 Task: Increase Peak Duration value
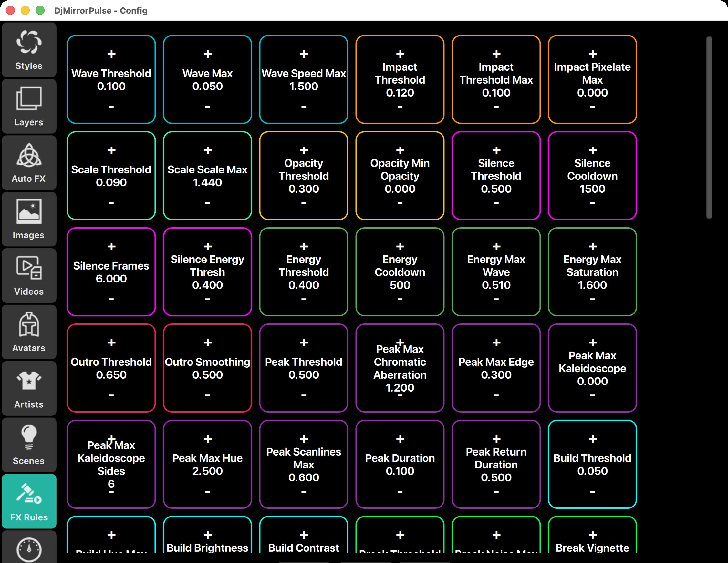[400, 439]
